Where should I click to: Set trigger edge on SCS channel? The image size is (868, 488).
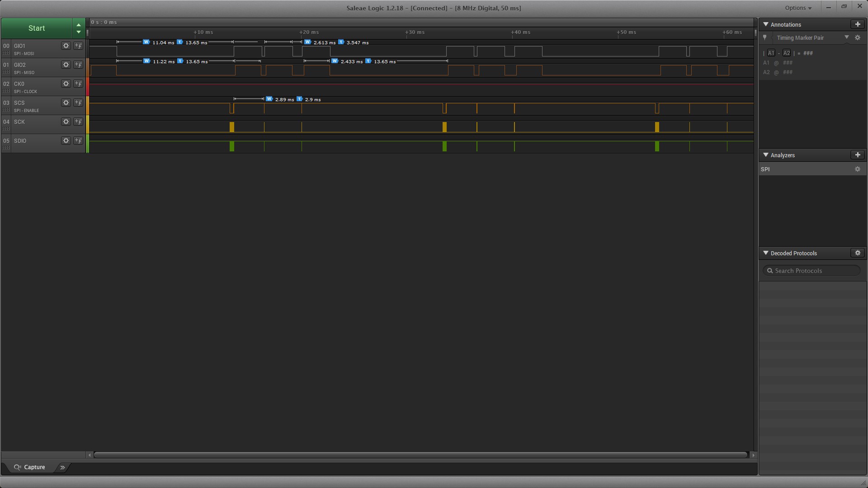[x=78, y=103]
